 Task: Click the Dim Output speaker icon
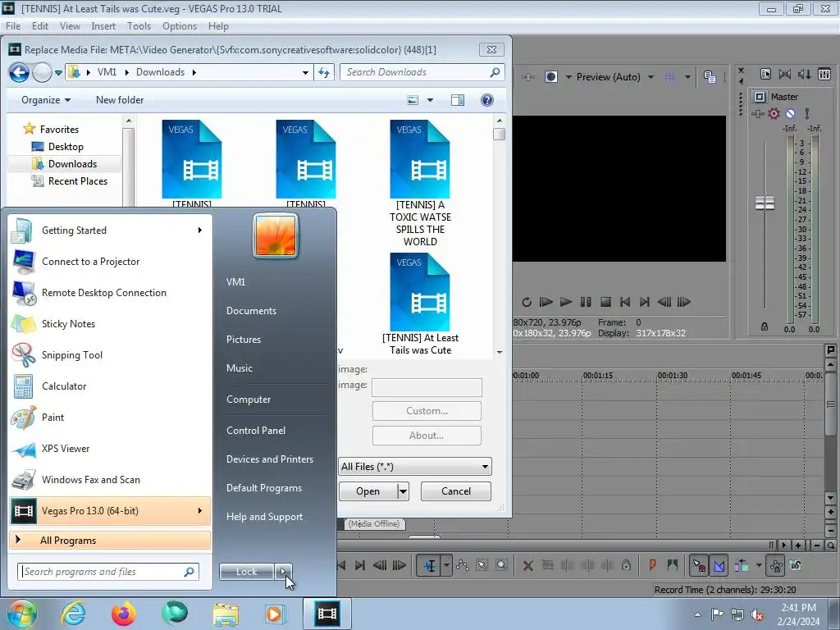point(805,75)
